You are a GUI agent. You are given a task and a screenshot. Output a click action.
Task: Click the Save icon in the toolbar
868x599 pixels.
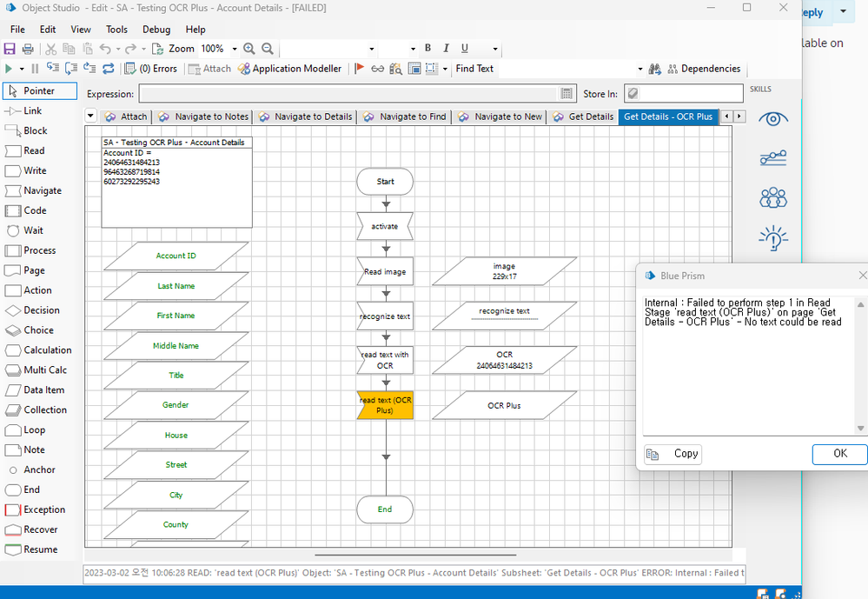10,49
